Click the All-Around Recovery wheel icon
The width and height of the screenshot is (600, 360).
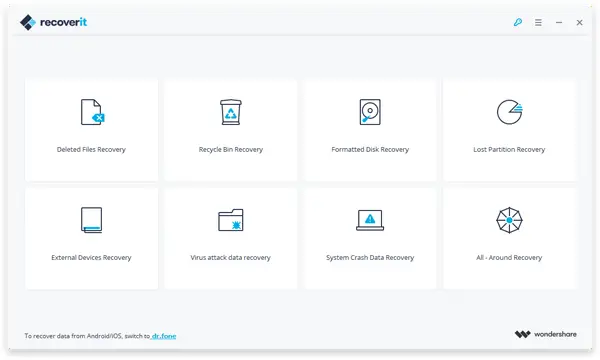[509, 220]
